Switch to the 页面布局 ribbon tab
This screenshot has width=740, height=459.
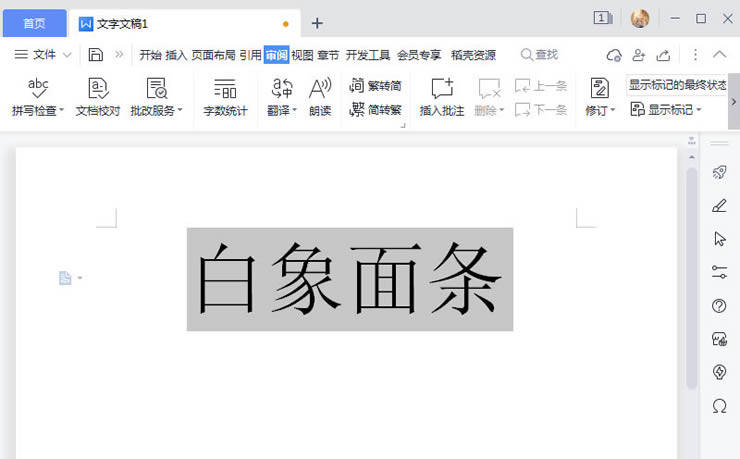pos(213,55)
